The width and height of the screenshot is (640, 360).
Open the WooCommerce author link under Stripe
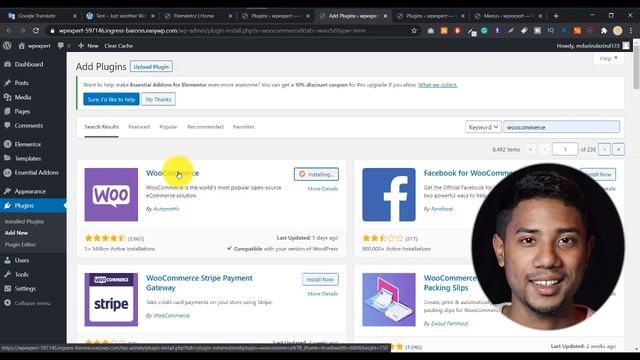tap(171, 316)
